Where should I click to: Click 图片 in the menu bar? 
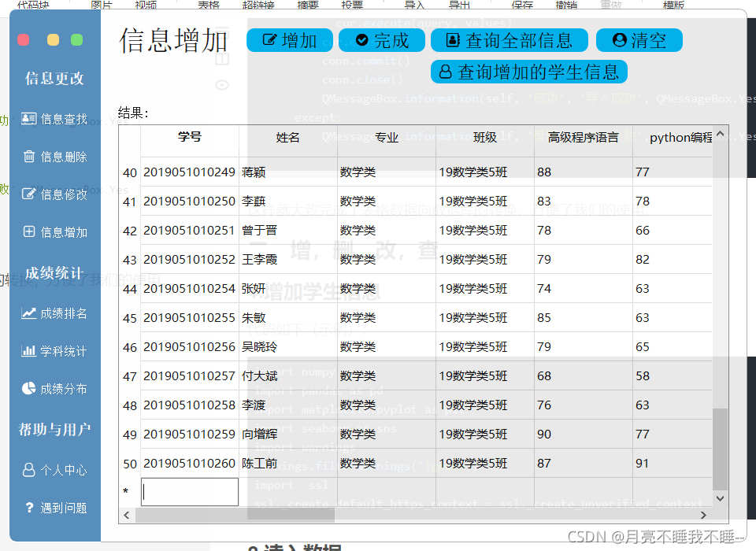coord(101,4)
